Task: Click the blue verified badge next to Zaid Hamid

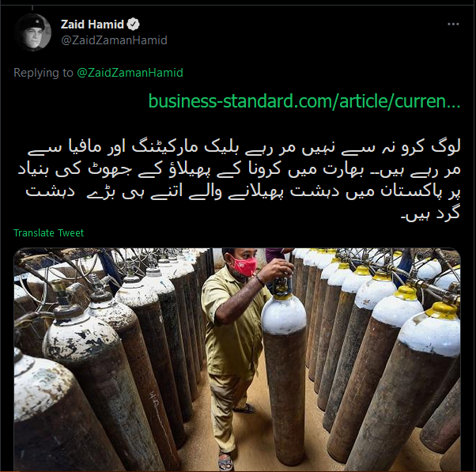Action: click(133, 25)
